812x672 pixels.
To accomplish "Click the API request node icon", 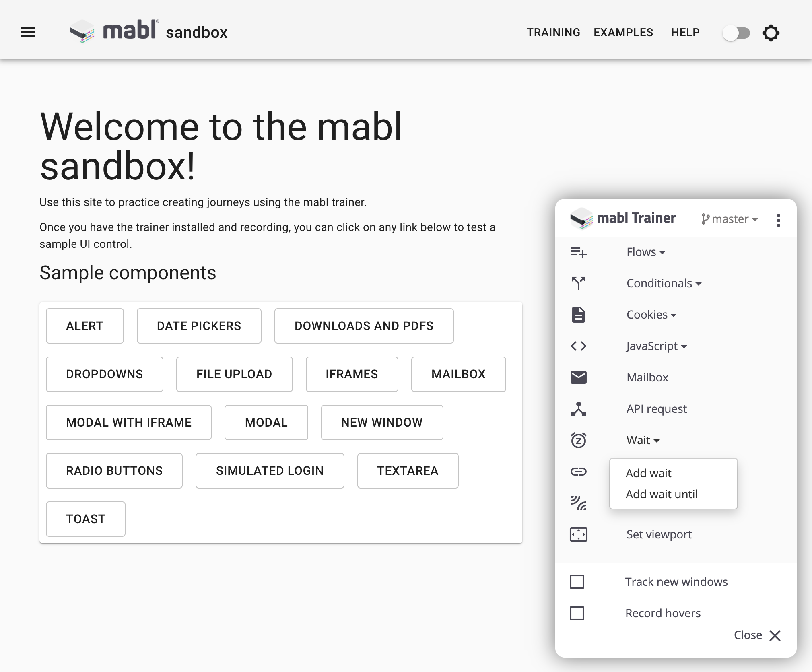I will pos(579,409).
